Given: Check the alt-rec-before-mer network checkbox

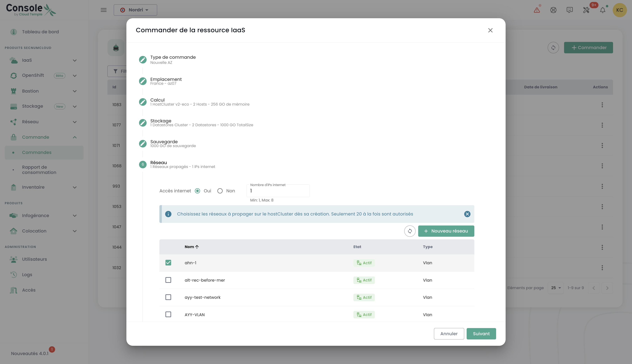Looking at the screenshot, I should coord(168,280).
